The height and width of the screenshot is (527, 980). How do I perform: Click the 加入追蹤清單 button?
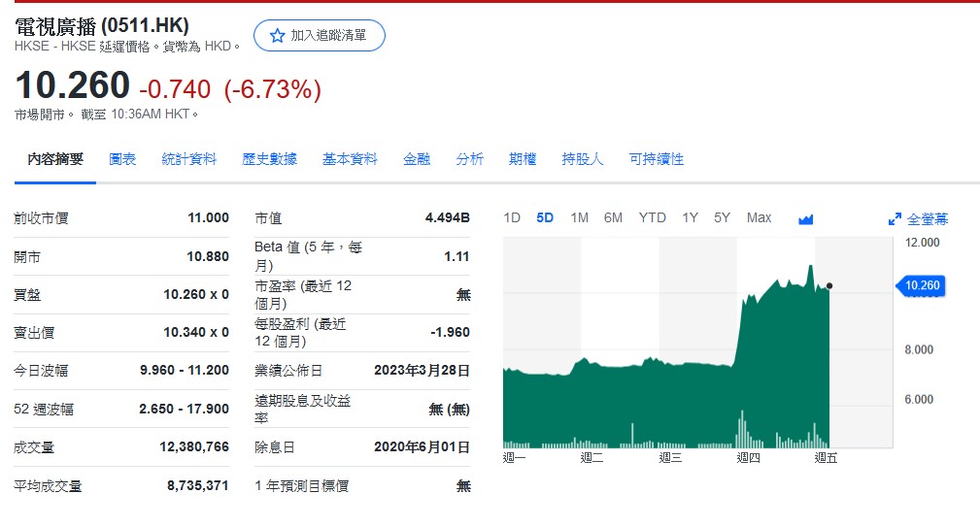(320, 36)
